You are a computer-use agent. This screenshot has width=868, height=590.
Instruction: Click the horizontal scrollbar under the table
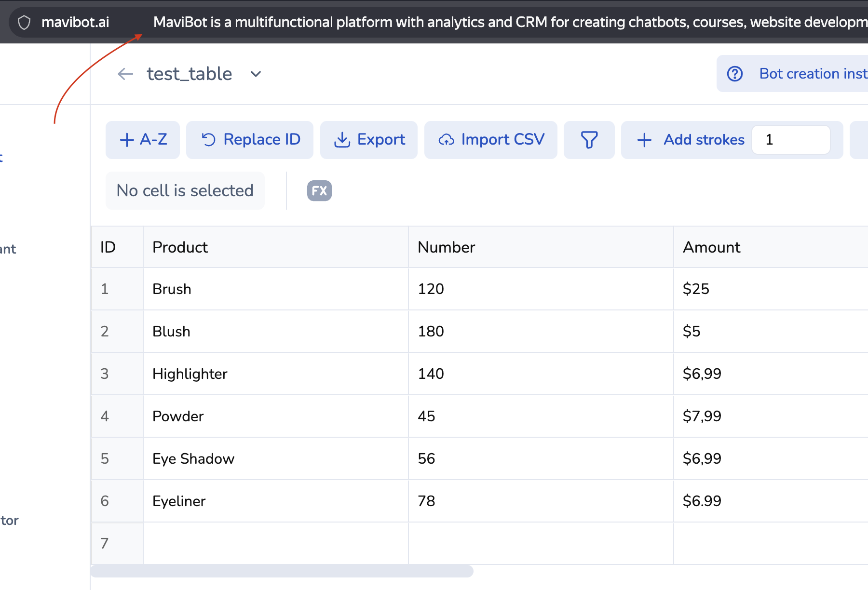coord(282,571)
